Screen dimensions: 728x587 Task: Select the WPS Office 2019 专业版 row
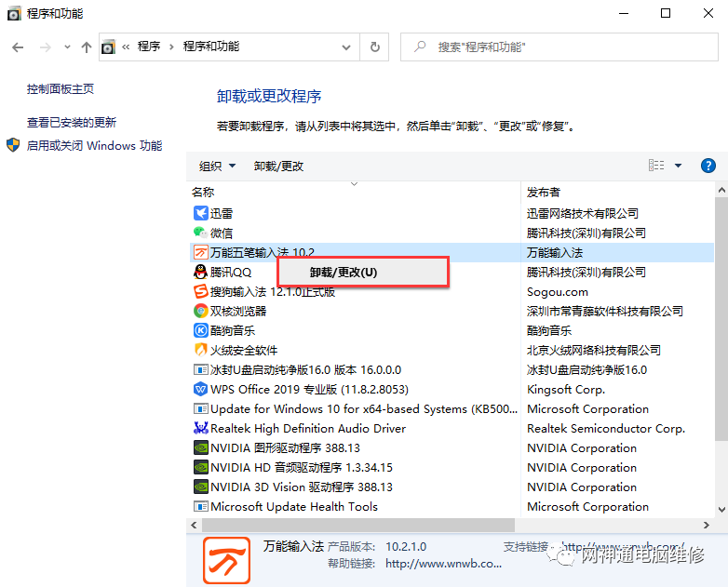pyautogui.click(x=452, y=389)
